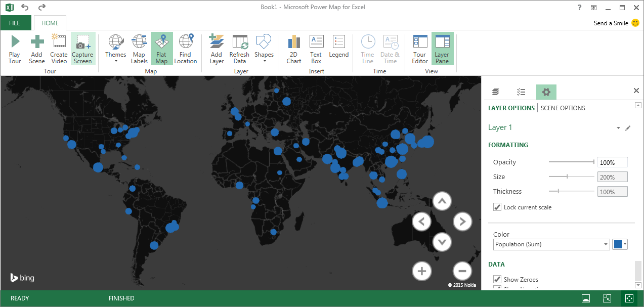Click the rightmost status bar view icon
This screenshot has width=644, height=307.
[629, 298]
